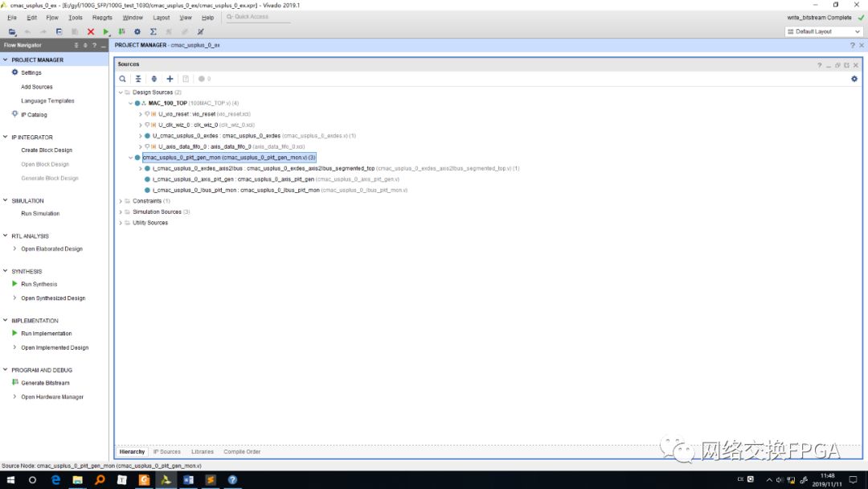The image size is (868, 489).
Task: Open the Default Layout dropdown
Action: 822,31
